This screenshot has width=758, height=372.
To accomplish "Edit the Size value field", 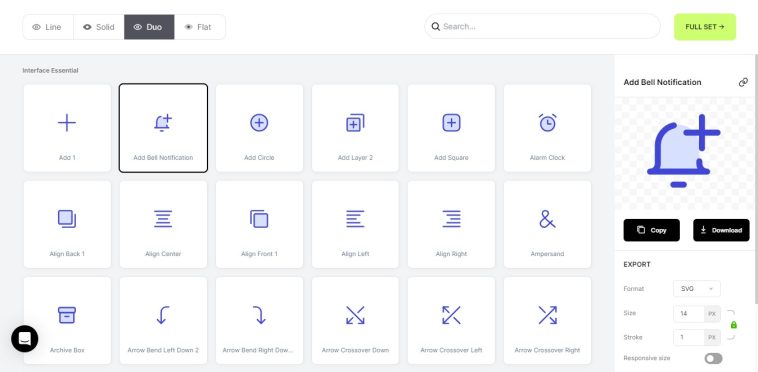I will coord(689,314).
